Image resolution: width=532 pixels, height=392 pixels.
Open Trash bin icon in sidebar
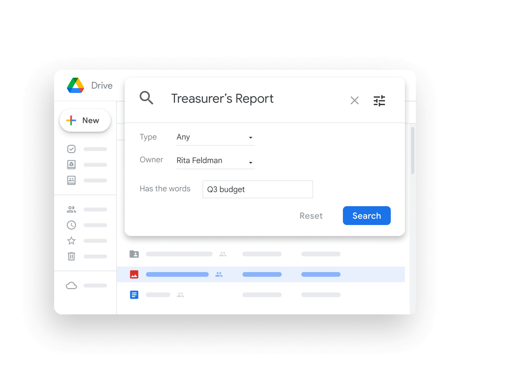71,256
